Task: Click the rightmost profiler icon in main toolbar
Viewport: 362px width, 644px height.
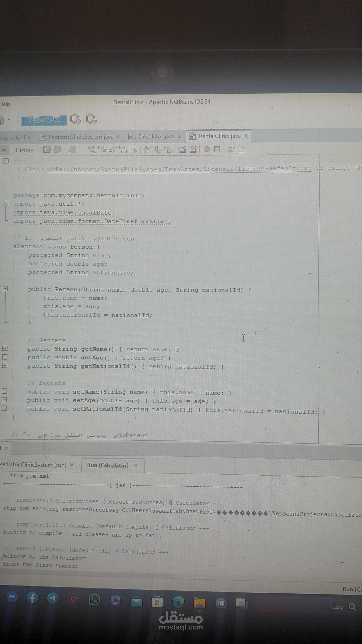Action: click(91, 119)
